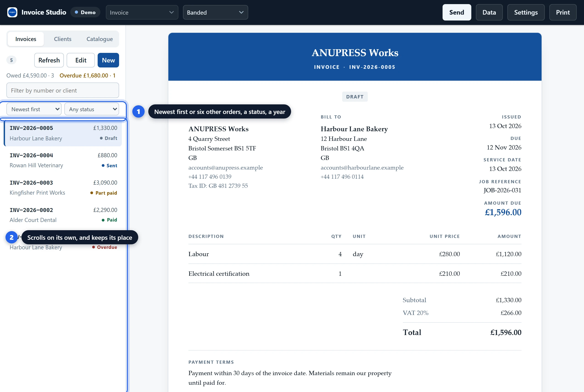Click the Tax ID GB 481 2739 55 text
Image resolution: width=584 pixels, height=392 pixels.
(218, 186)
